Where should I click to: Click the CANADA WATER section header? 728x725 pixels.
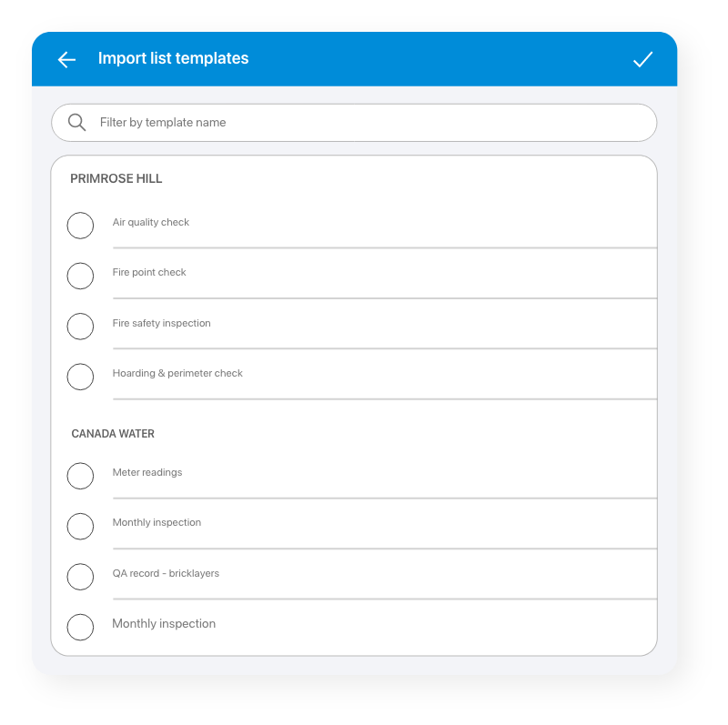[113, 434]
